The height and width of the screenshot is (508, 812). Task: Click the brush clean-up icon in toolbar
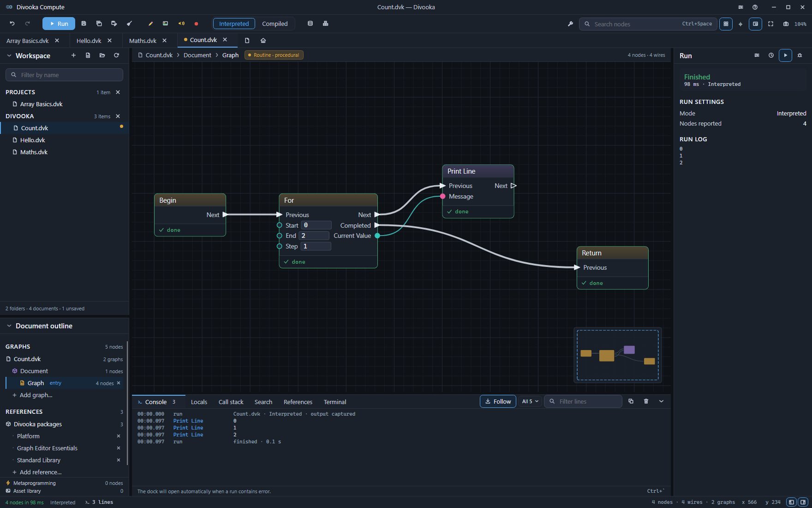click(129, 24)
